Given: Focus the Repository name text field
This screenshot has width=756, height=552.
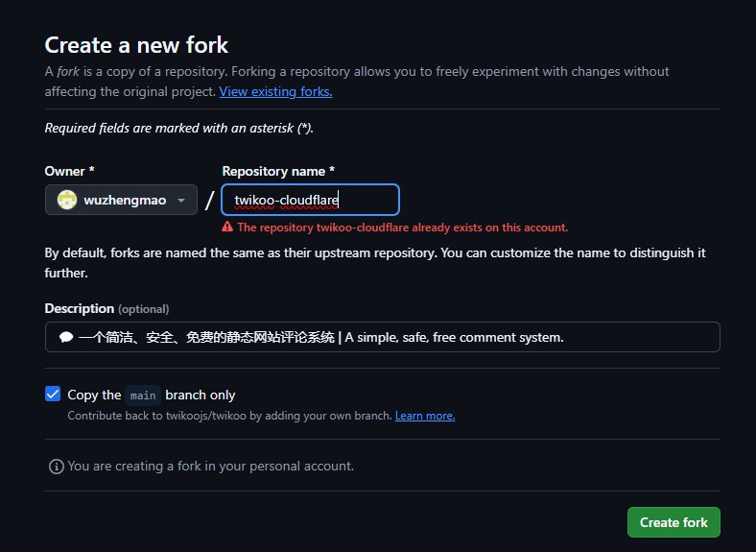Looking at the screenshot, I should pos(311,200).
